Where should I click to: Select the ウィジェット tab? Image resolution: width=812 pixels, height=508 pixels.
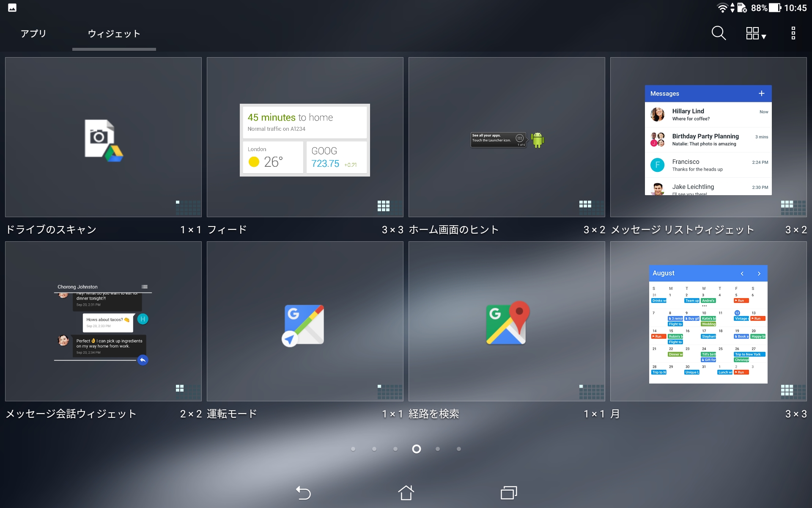[114, 34]
